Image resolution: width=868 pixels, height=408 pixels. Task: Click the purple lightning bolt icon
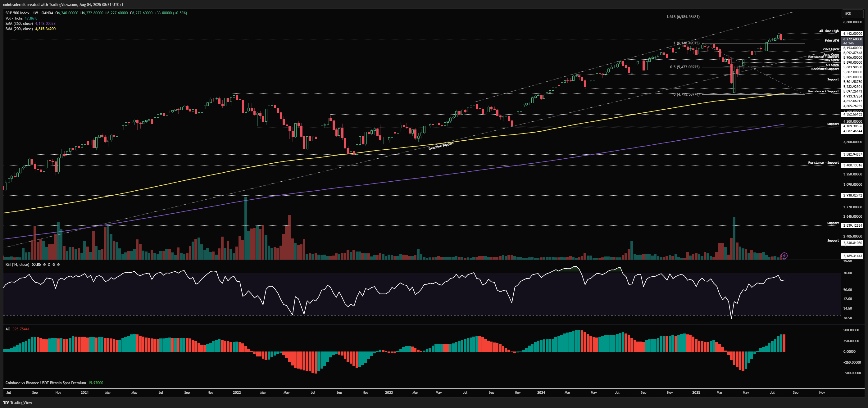click(x=784, y=256)
